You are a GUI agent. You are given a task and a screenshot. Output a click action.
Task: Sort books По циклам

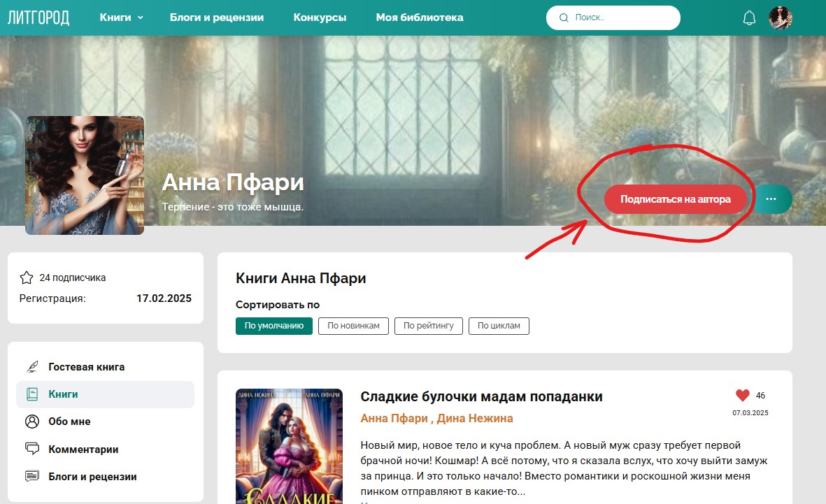pyautogui.click(x=499, y=326)
